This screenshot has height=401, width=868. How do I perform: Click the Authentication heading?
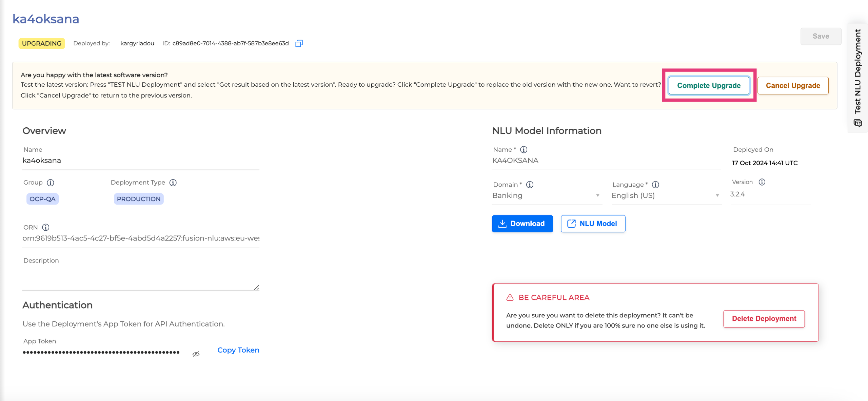click(57, 305)
